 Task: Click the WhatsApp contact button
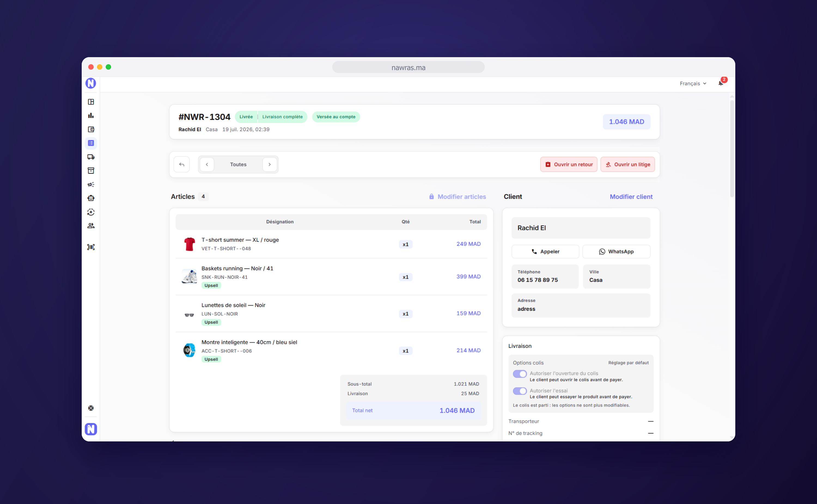pyautogui.click(x=616, y=252)
